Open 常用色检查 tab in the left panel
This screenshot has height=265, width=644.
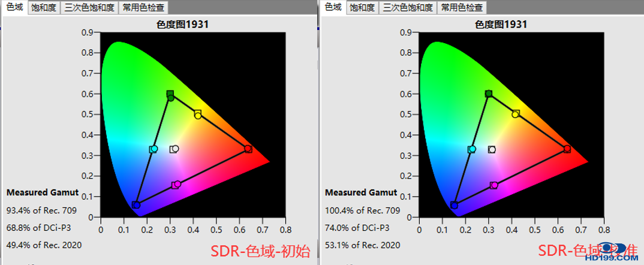pos(143,7)
